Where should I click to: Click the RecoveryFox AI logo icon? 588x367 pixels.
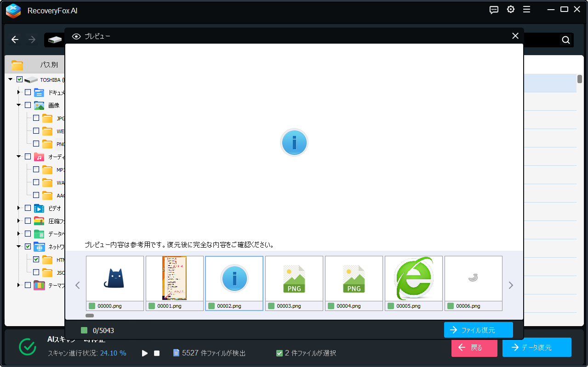[13, 11]
